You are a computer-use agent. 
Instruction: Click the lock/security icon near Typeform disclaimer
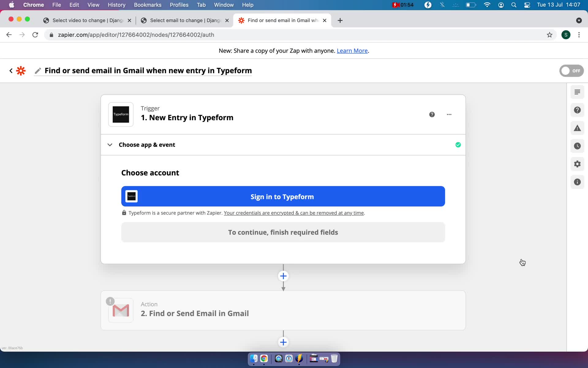124,213
